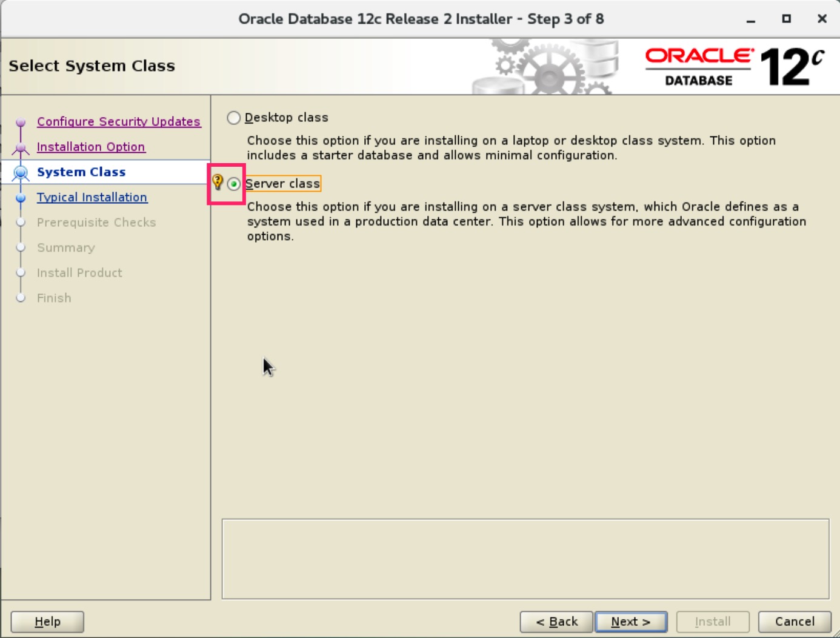840x638 pixels.
Task: Click the disabled Install button
Action: pyautogui.click(x=713, y=622)
